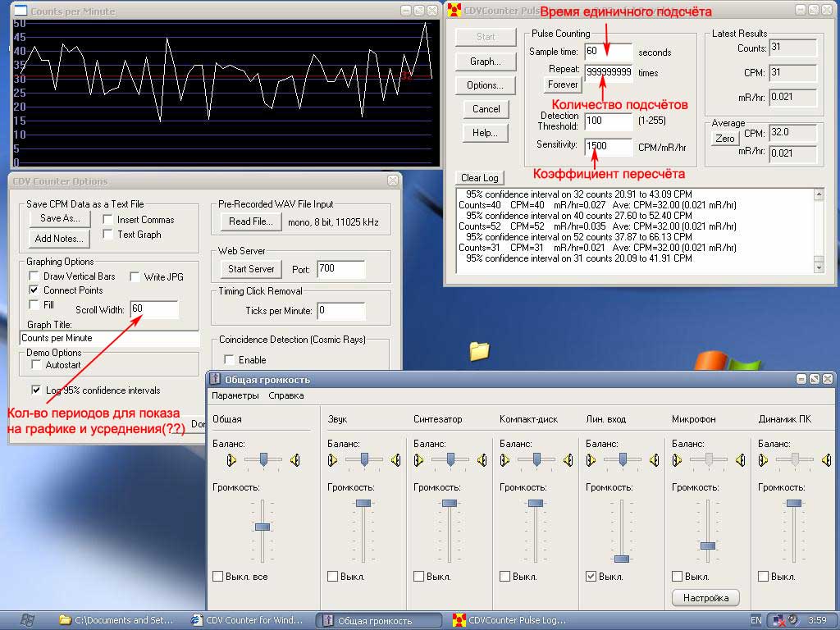
Task: Click the Синтезатор volume slider handle
Action: point(449,503)
